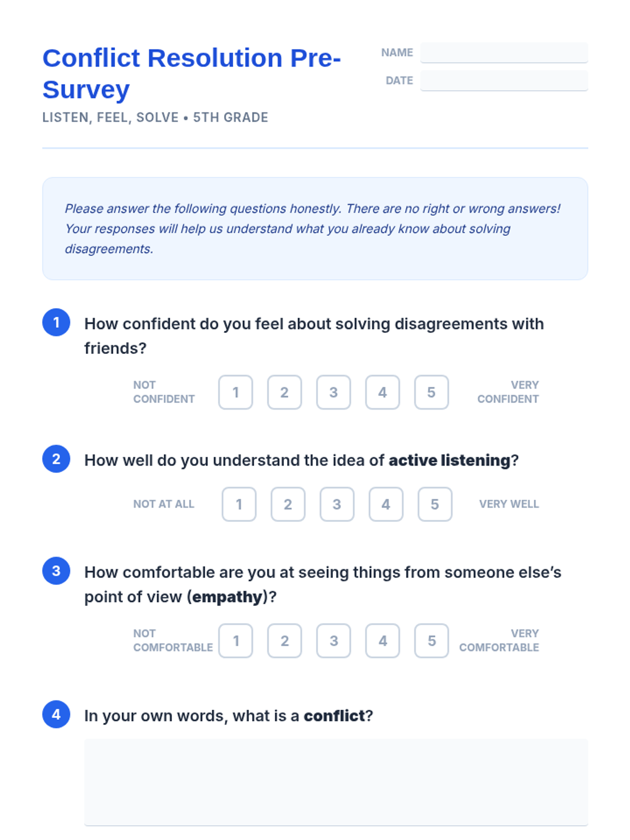Image resolution: width=630 pixels, height=840 pixels.
Task: Select rating 1 for active listening
Action: tap(239, 504)
